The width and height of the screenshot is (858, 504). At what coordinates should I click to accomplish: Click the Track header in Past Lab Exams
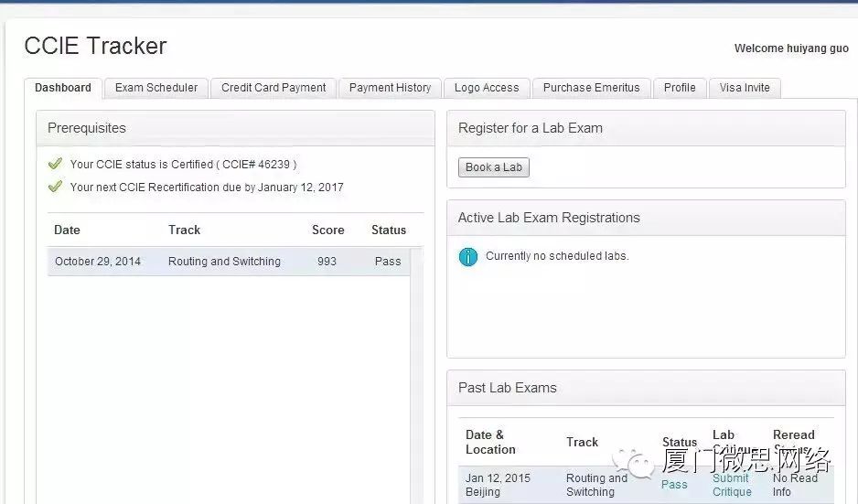582,442
